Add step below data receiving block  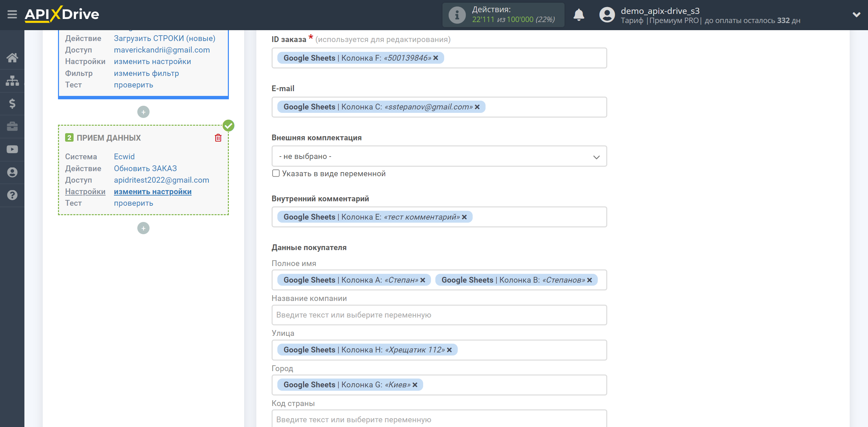[143, 228]
